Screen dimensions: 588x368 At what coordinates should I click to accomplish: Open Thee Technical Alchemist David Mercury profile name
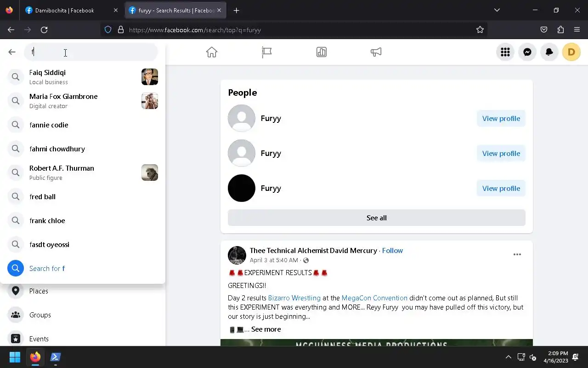(313, 250)
